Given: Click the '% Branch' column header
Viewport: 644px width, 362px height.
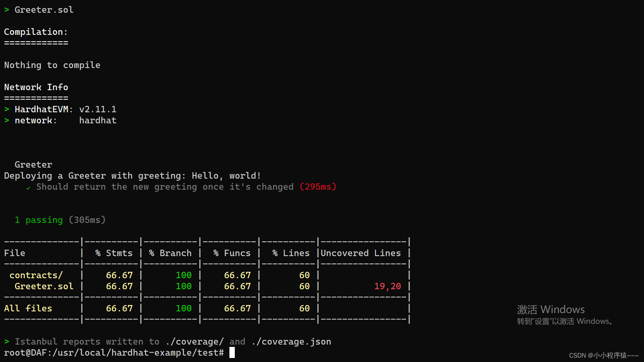Looking at the screenshot, I should click(x=170, y=253).
